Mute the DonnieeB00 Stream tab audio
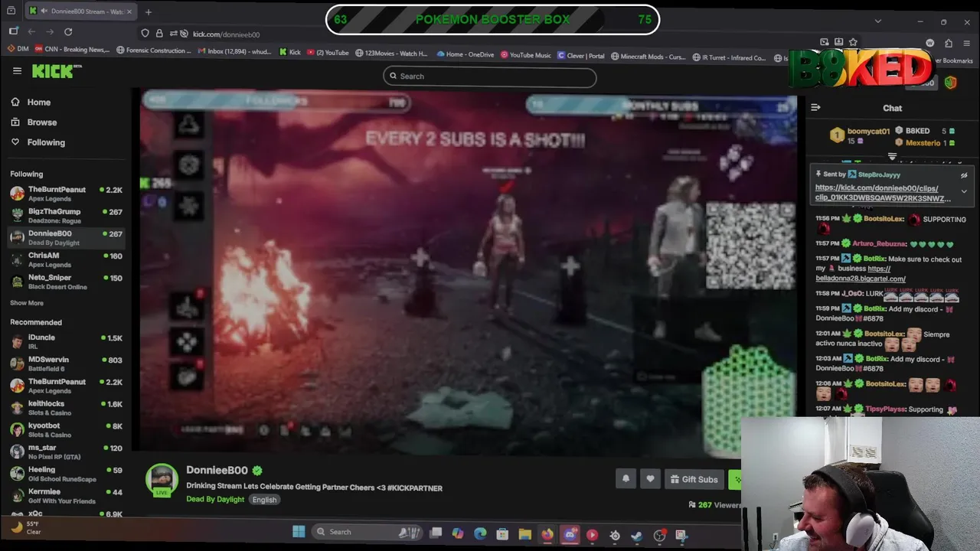980x551 pixels. [x=43, y=11]
